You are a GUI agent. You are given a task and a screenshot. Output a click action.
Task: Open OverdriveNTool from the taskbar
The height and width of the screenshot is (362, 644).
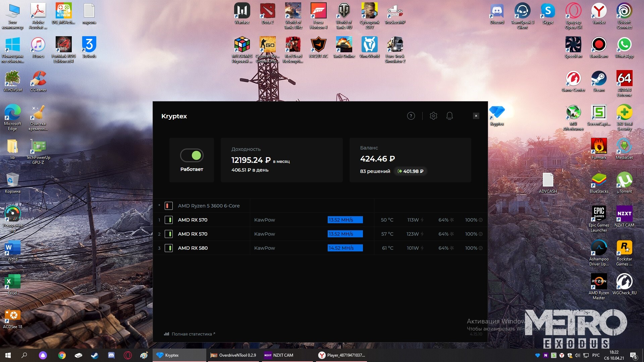pos(233,355)
